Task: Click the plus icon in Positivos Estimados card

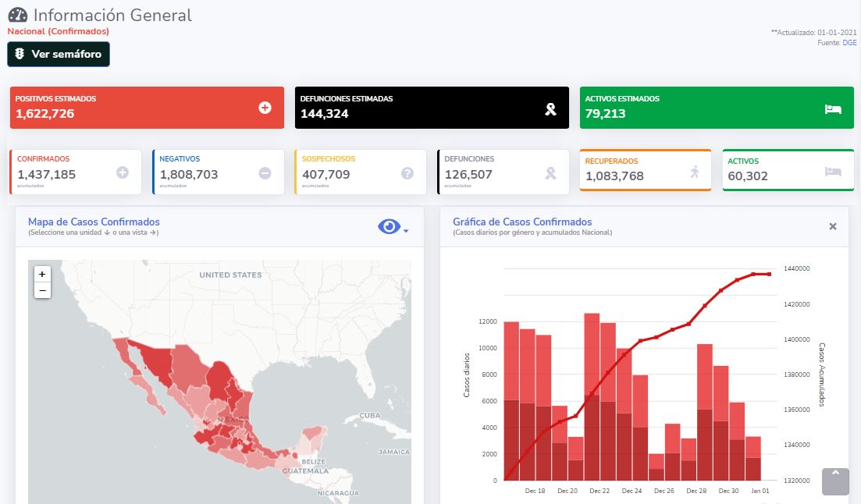Action: (x=265, y=108)
